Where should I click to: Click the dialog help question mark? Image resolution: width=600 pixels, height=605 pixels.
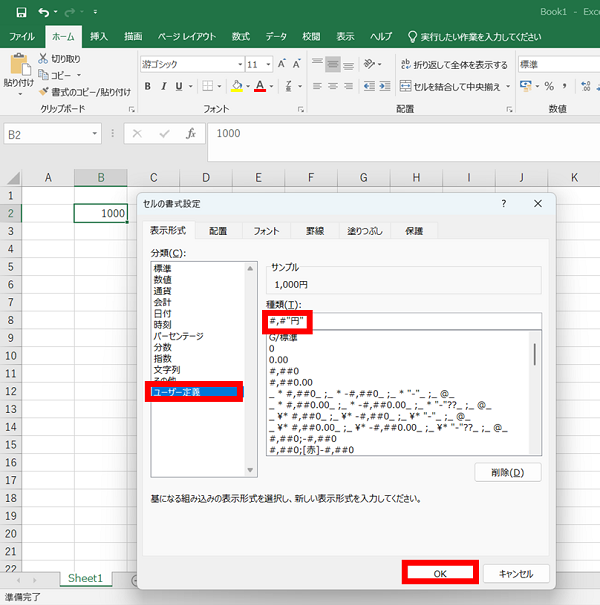504,204
